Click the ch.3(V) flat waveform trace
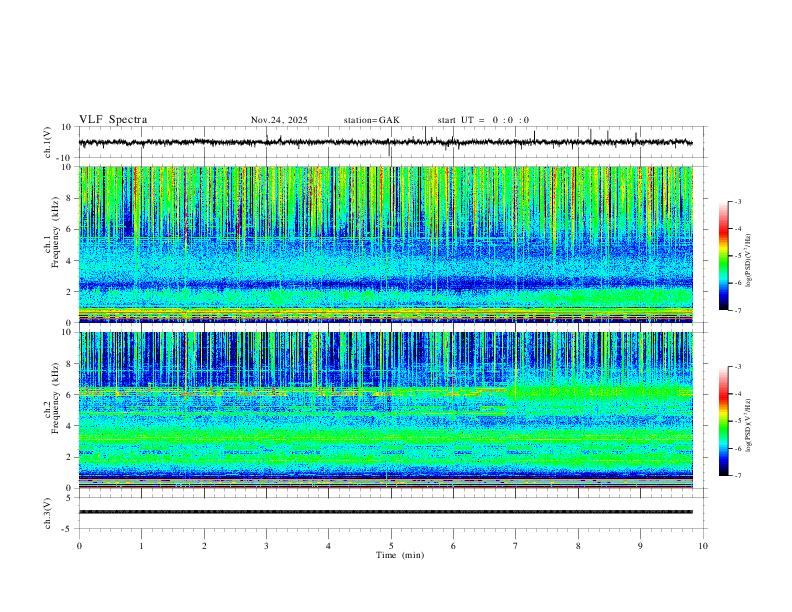This screenshot has width=792, height=612. pos(386,512)
